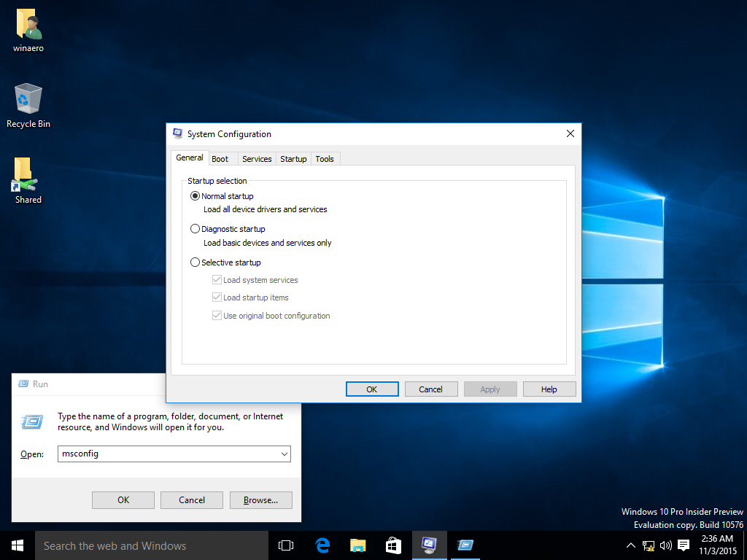Open File Explorer from the taskbar
Viewport: 747px width, 560px height.
(x=357, y=545)
